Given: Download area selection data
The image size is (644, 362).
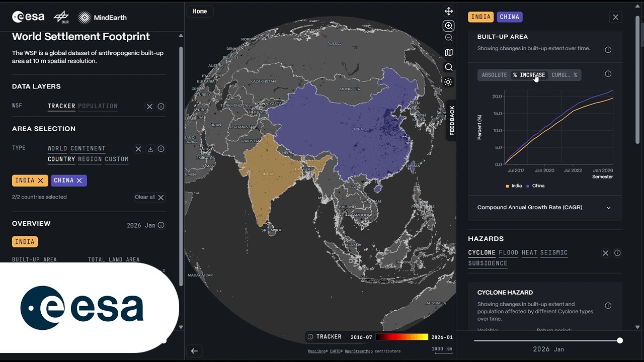Looking at the screenshot, I should [x=150, y=149].
